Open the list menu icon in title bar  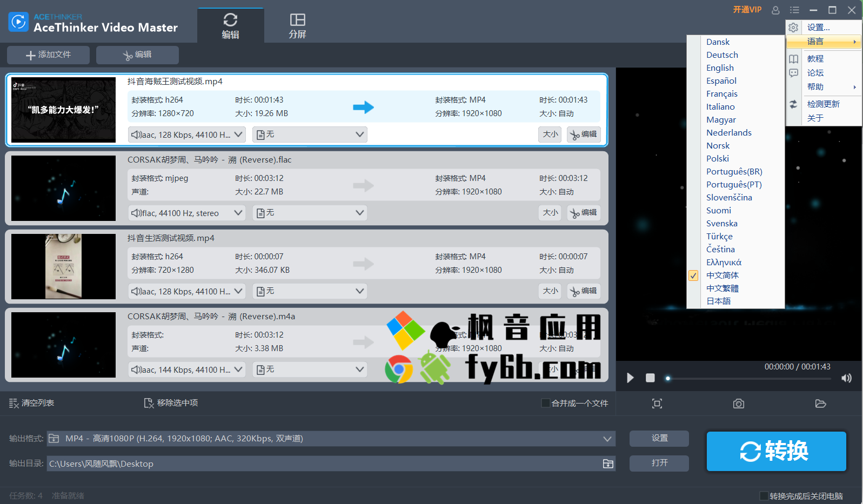pos(794,10)
